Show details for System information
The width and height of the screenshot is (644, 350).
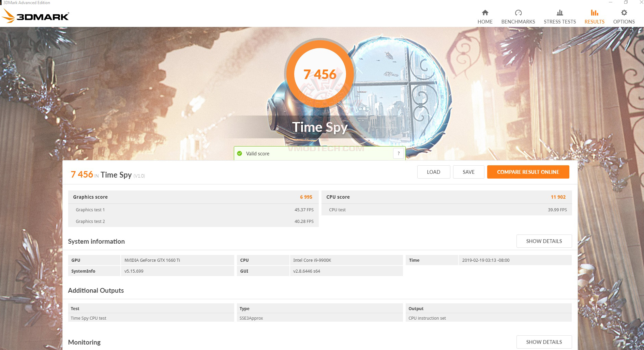[544, 241]
